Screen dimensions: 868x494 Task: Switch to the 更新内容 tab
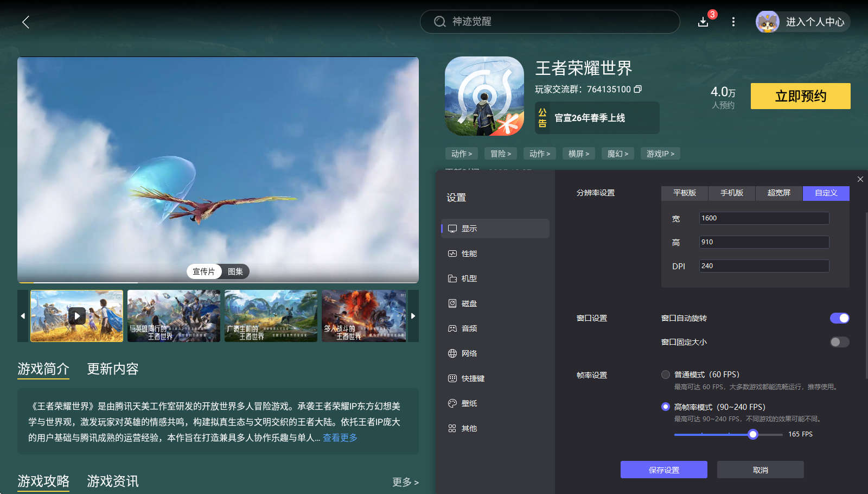tap(113, 369)
